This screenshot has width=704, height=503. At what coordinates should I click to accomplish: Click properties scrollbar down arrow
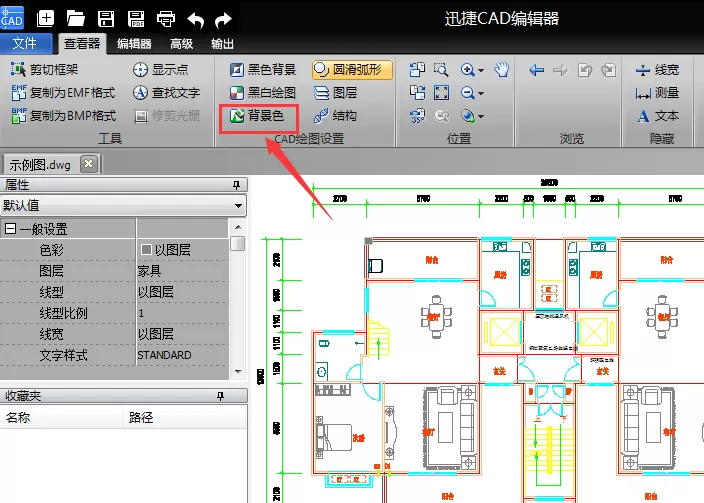238,372
